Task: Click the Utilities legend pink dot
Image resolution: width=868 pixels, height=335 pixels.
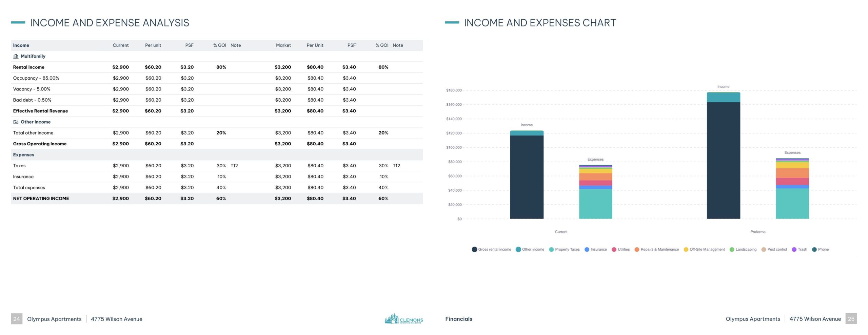Action: pyautogui.click(x=614, y=250)
